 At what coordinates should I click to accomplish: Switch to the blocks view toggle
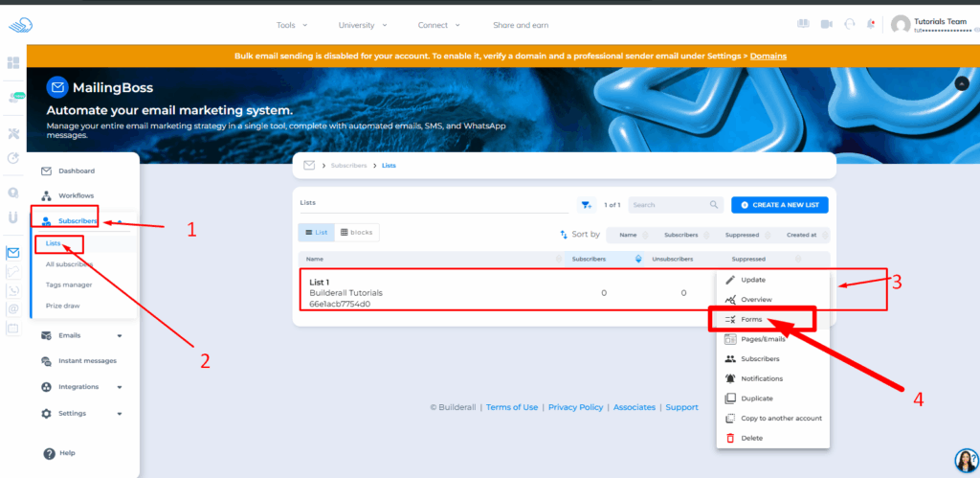(356, 232)
